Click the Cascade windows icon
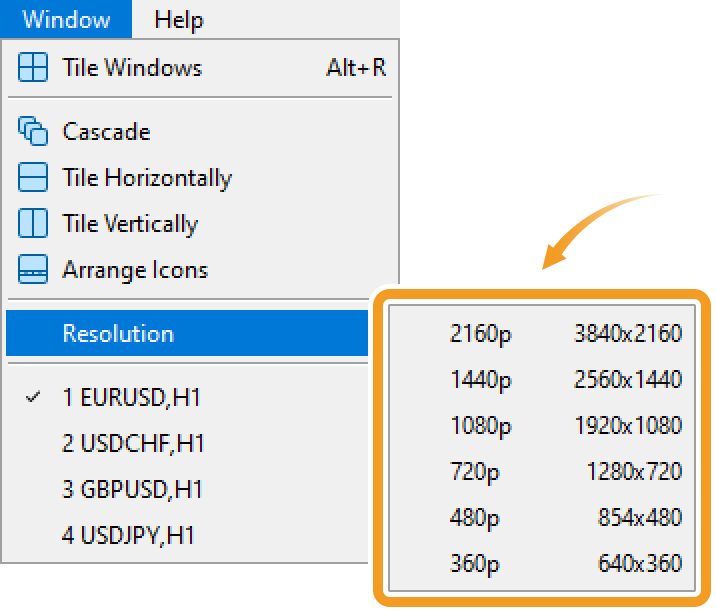This screenshot has width=716, height=612. [x=33, y=131]
